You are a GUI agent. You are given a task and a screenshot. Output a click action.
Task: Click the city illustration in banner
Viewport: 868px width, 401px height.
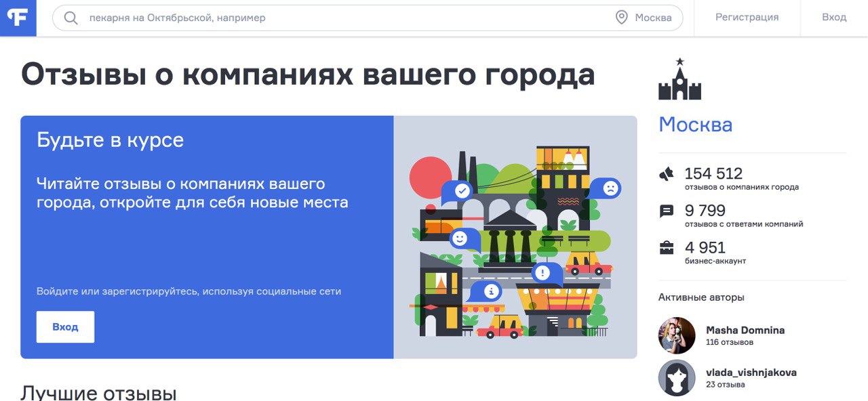coord(515,237)
